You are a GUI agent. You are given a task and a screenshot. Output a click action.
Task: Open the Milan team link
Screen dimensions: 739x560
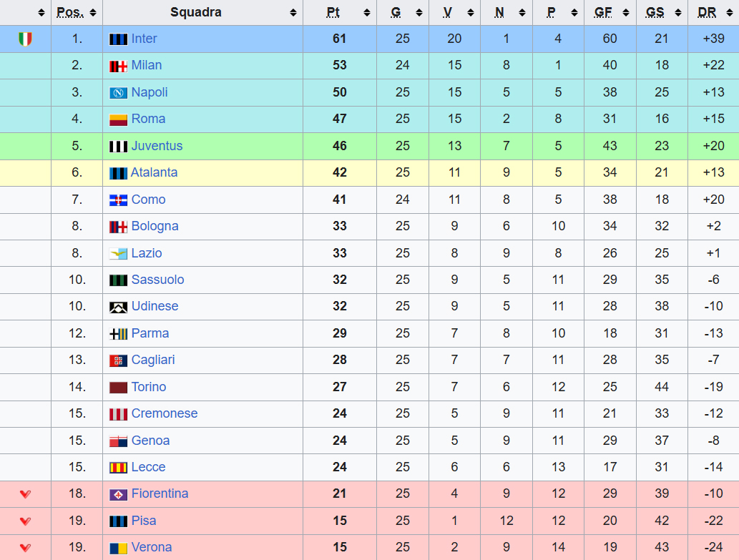pos(147,65)
